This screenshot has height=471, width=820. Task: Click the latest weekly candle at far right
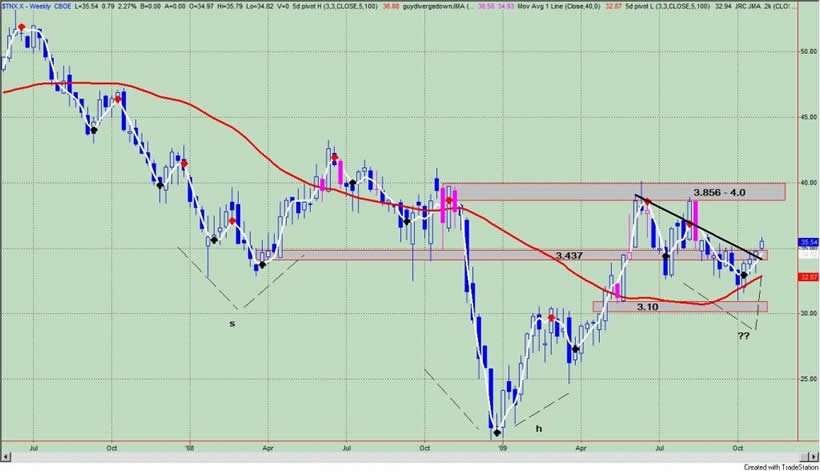pyautogui.click(x=763, y=244)
